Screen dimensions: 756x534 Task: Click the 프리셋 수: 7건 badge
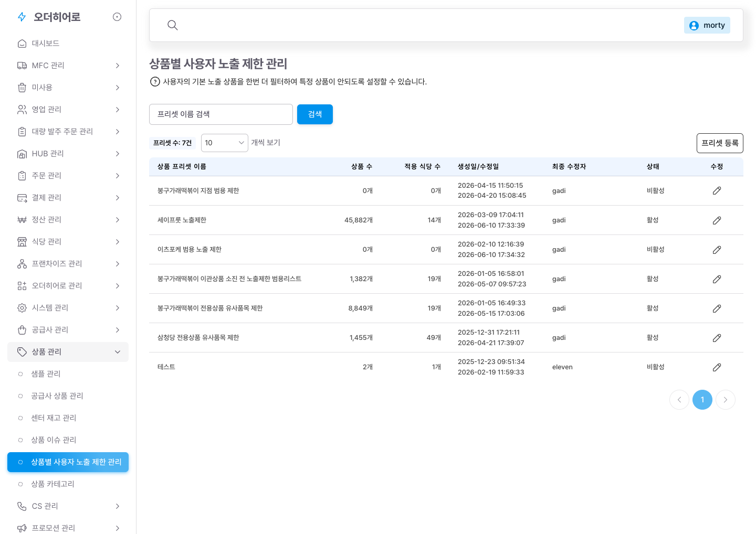tap(173, 143)
